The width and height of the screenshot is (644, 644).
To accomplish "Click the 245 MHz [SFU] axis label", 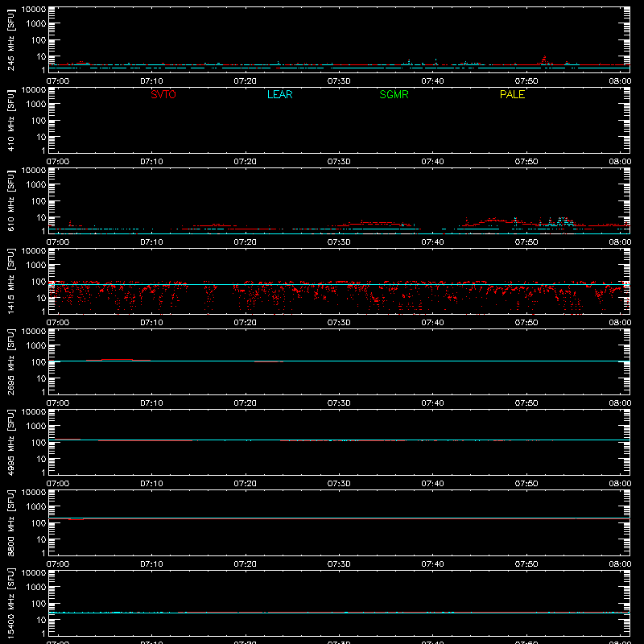I will coord(11,39).
